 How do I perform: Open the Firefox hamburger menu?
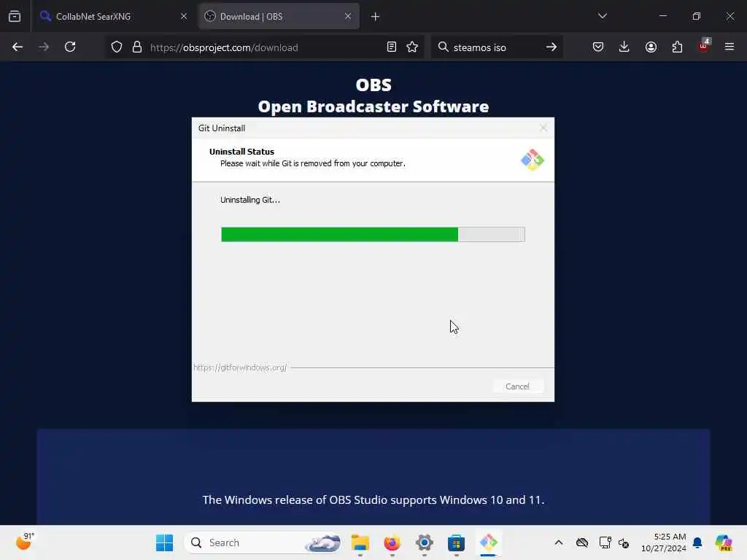pyautogui.click(x=729, y=47)
